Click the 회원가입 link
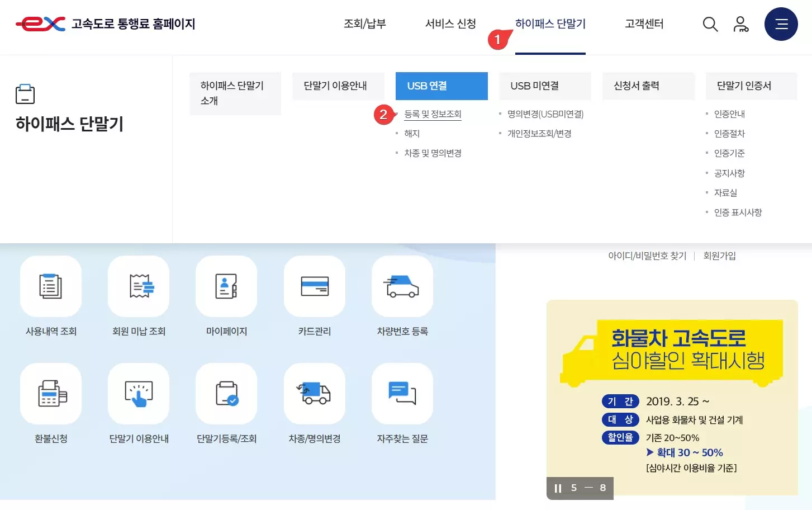Image resolution: width=812 pixels, height=510 pixels. click(719, 256)
